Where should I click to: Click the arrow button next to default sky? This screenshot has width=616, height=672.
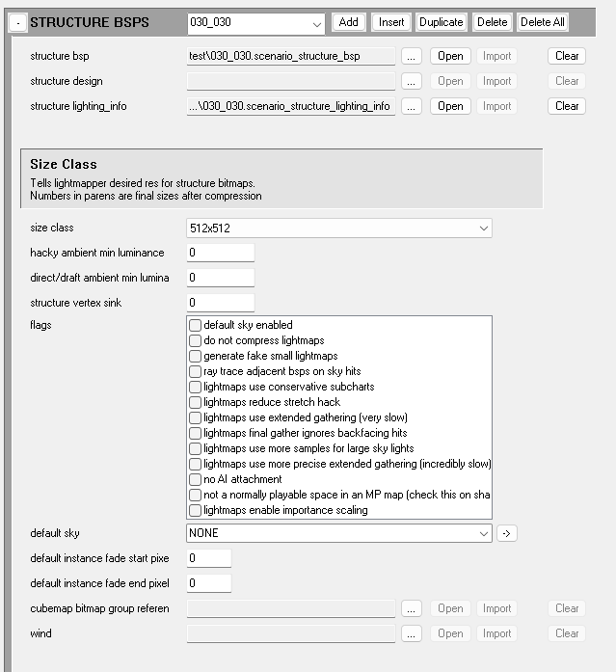(x=507, y=533)
